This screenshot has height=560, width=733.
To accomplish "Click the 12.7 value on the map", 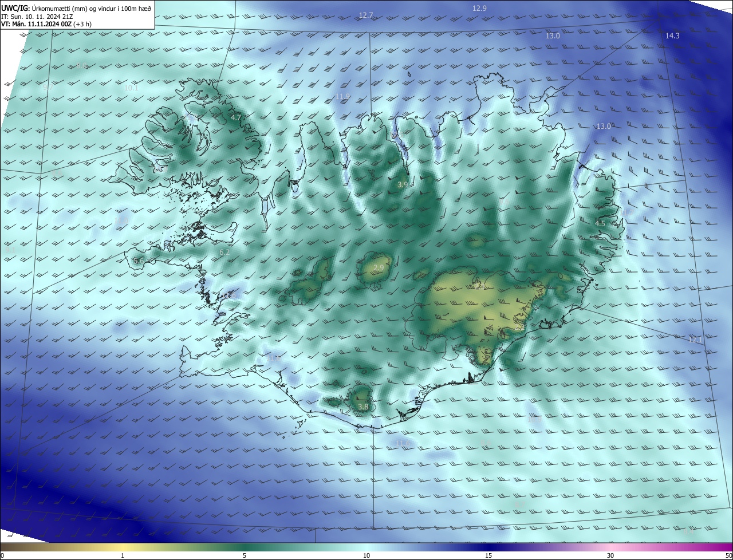I will click(x=366, y=15).
